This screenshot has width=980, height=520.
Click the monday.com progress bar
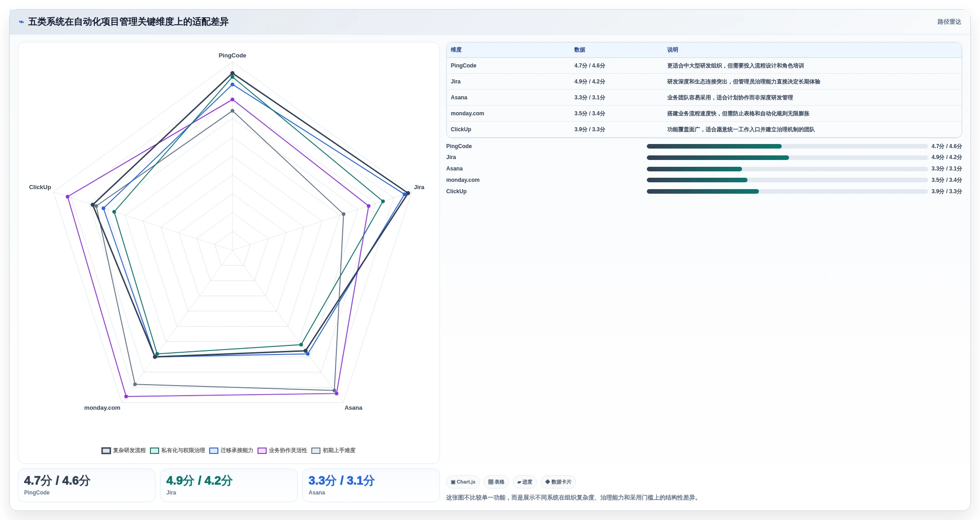tap(787, 180)
